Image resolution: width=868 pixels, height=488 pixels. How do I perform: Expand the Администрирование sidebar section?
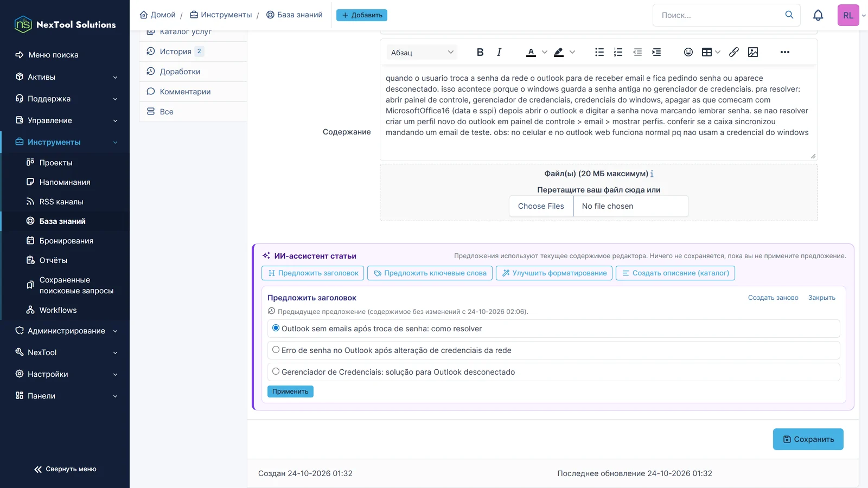click(65, 331)
